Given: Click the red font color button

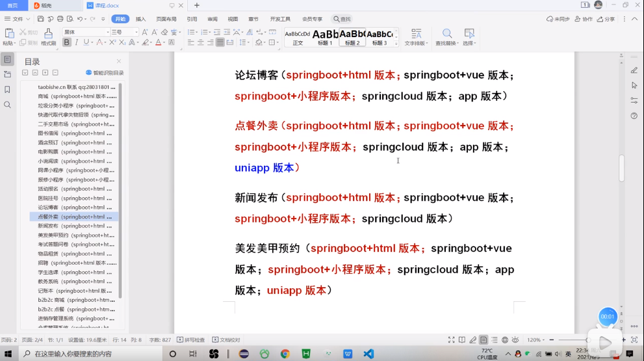Looking at the screenshot, I should [x=159, y=42].
